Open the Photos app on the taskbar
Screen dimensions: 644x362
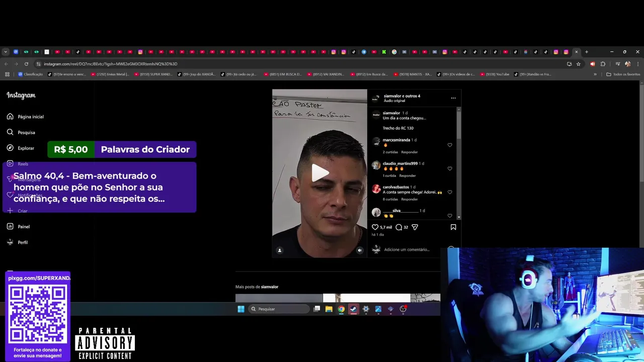(x=378, y=309)
